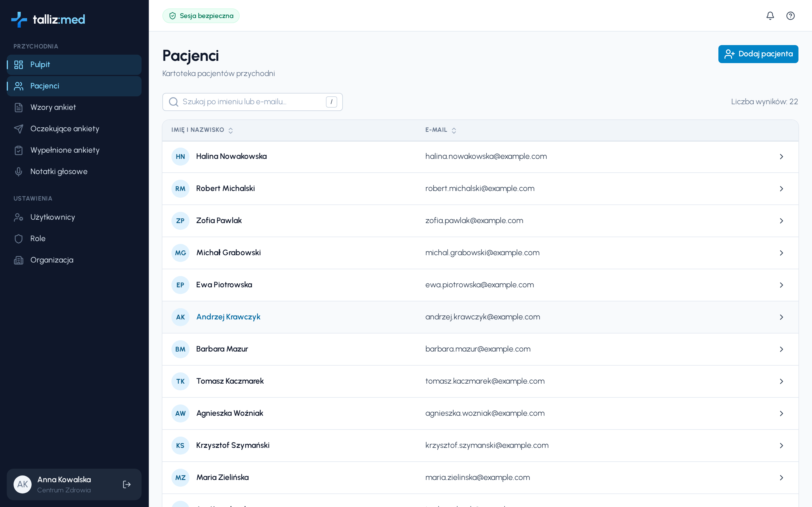The height and width of the screenshot is (507, 812).
Task: Open Tomasz Kaczmarek row chevron
Action: (781, 381)
